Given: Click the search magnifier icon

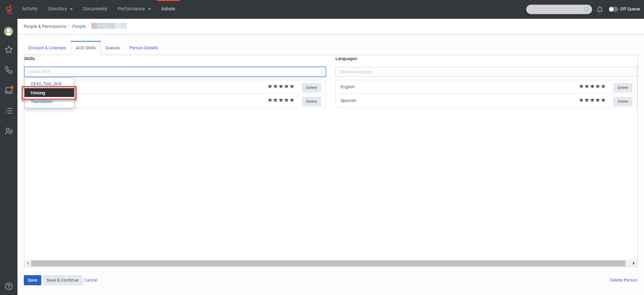Looking at the screenshot, I should [x=586, y=9].
